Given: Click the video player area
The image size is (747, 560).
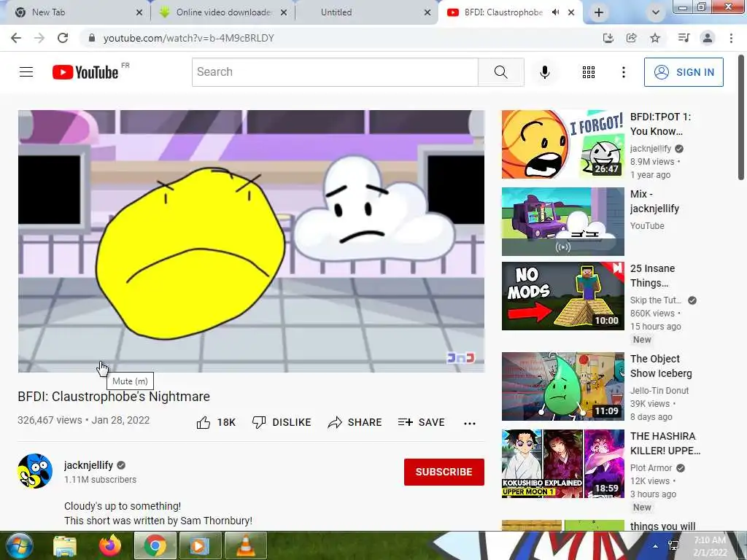Looking at the screenshot, I should click(251, 241).
